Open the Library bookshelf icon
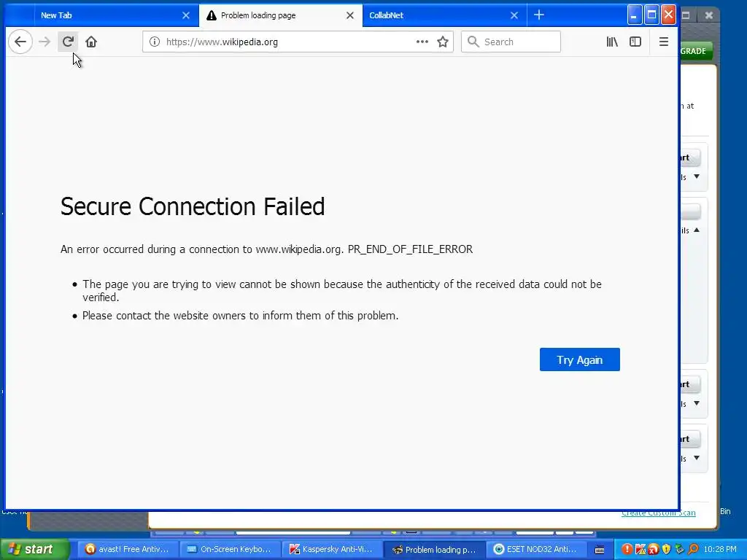The height and width of the screenshot is (560, 747). (612, 42)
